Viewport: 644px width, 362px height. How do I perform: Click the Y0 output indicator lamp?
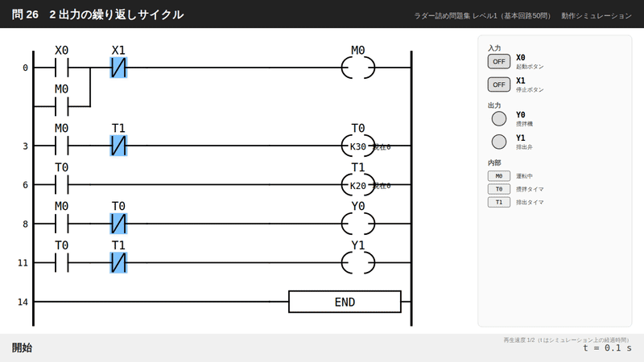[498, 119]
